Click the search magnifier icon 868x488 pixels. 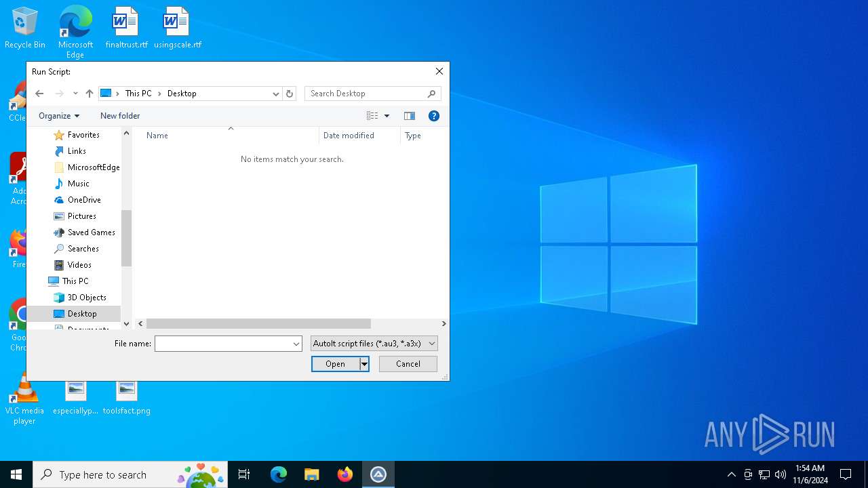pos(431,94)
